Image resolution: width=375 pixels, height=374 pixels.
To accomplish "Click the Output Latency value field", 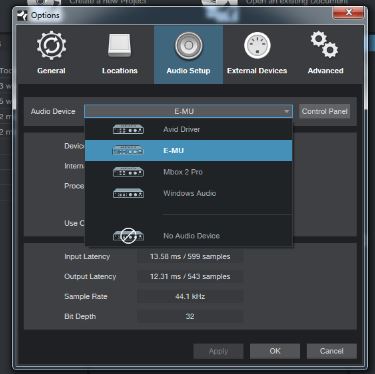I will (190, 277).
